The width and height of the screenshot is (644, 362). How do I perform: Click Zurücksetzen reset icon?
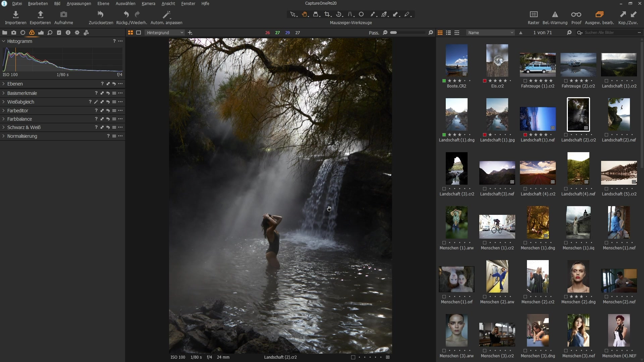click(101, 14)
